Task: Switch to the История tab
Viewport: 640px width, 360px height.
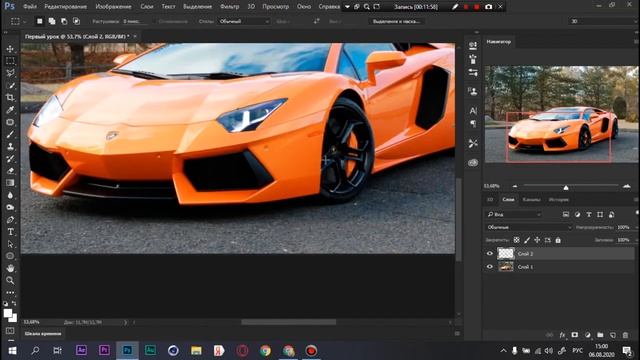Action: pyautogui.click(x=558, y=200)
